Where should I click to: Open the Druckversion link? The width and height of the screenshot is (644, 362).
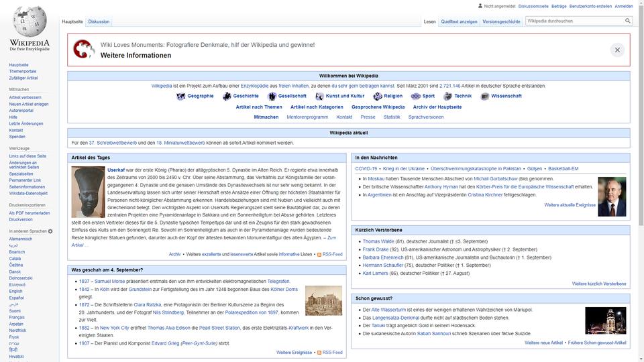click(x=21, y=220)
